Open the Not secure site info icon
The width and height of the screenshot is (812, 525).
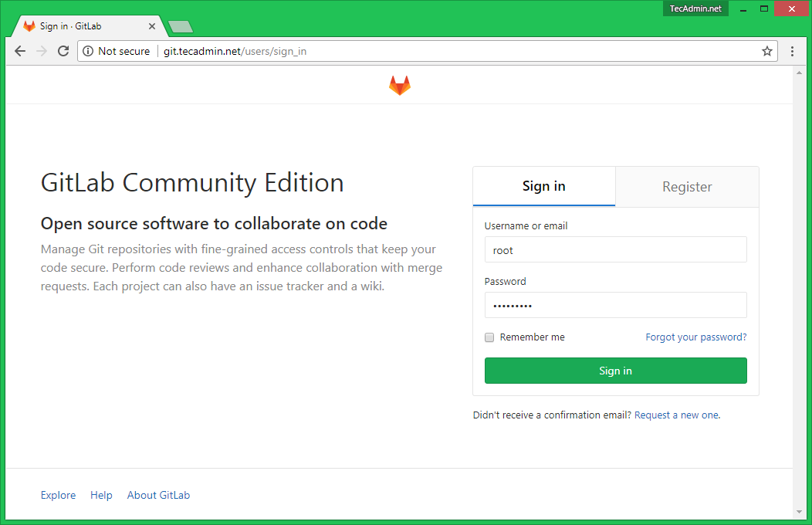tap(88, 51)
